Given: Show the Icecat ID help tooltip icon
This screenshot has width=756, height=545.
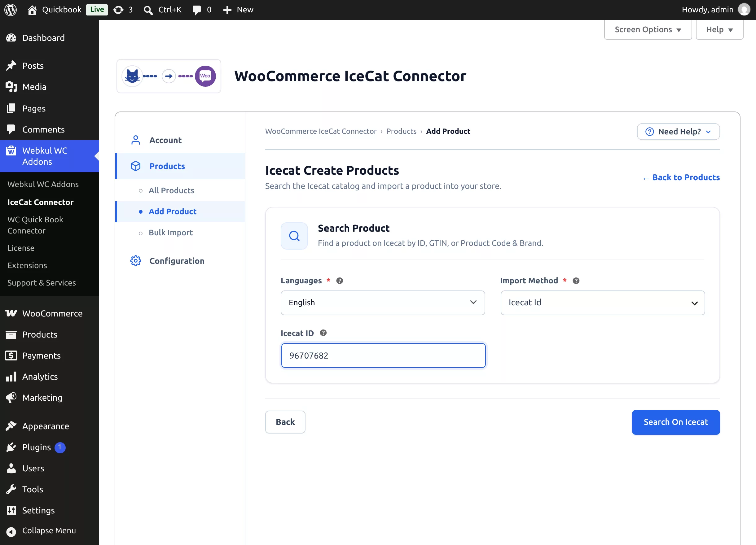Looking at the screenshot, I should click(x=323, y=333).
